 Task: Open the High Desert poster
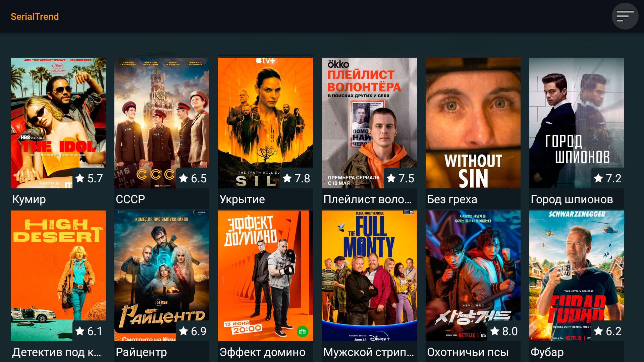[58, 276]
